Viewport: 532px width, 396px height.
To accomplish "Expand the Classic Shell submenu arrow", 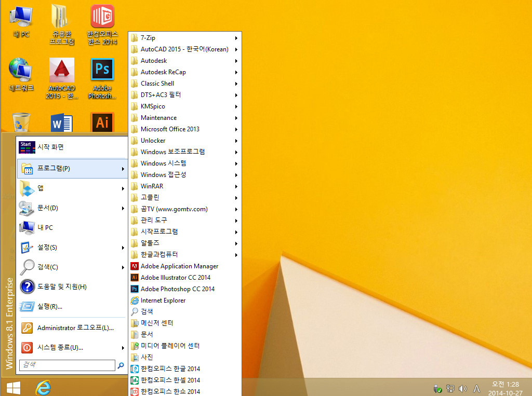I will point(236,84).
